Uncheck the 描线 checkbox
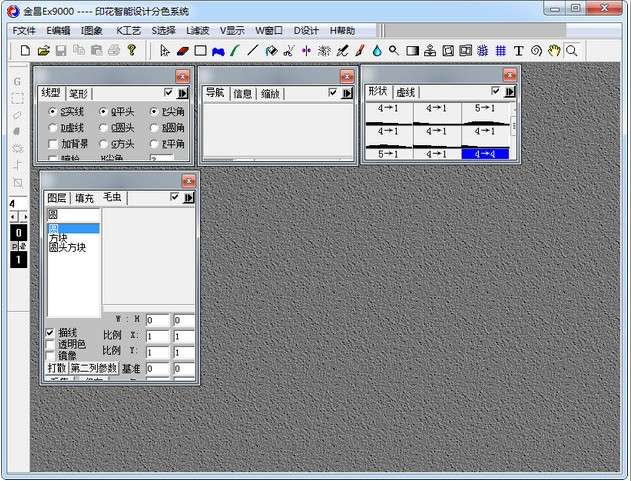 [51, 333]
